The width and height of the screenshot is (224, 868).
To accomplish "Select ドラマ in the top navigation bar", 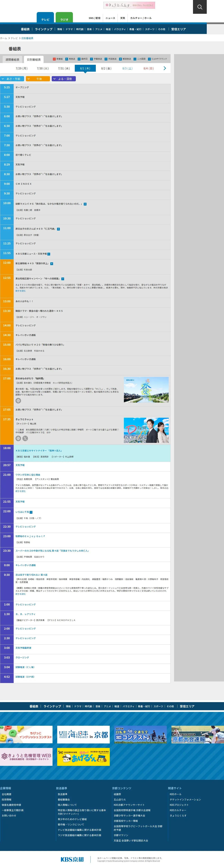I will coord(69,29).
